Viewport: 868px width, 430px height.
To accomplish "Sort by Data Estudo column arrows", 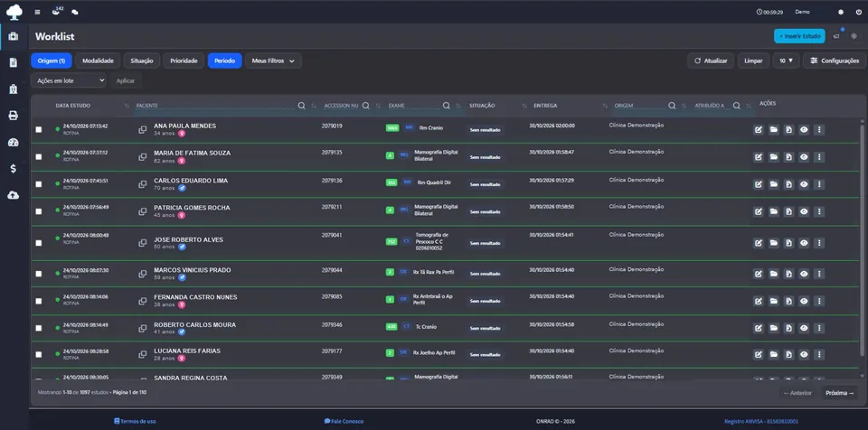I will pos(127,106).
